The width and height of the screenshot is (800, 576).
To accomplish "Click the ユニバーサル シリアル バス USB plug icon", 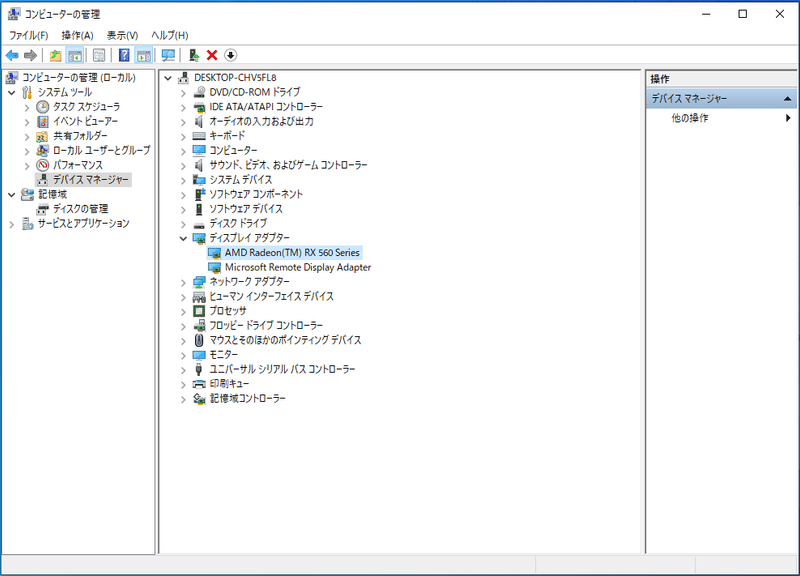I will pos(199,369).
